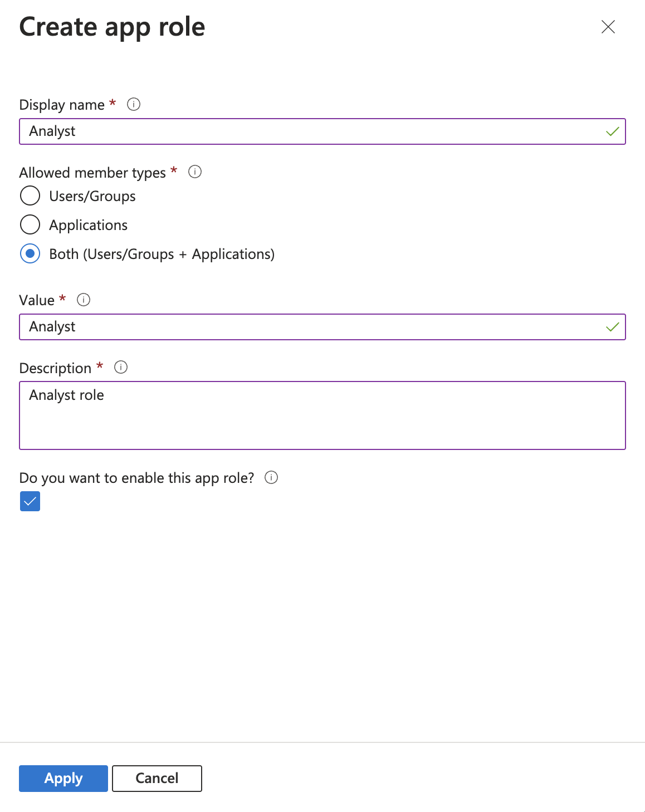645x812 pixels.
Task: Open the Display name info tooltip
Action: click(x=134, y=104)
